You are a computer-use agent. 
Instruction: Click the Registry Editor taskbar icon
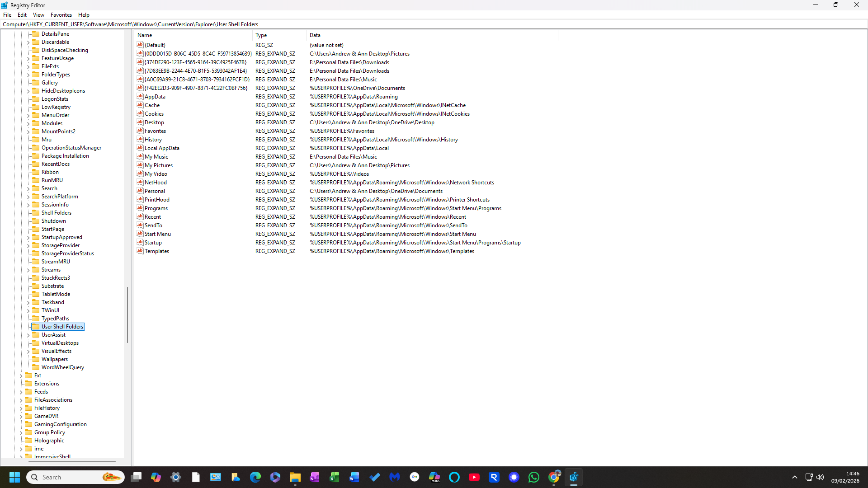click(574, 477)
